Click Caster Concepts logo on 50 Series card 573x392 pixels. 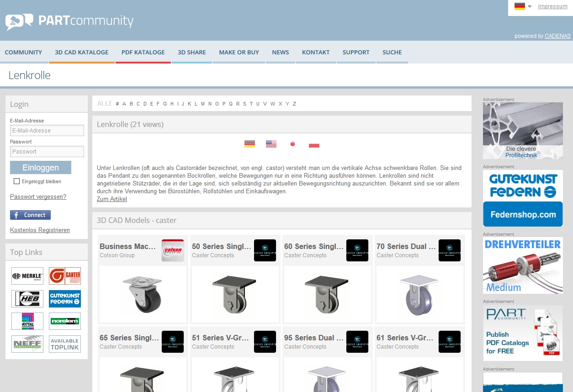265,250
